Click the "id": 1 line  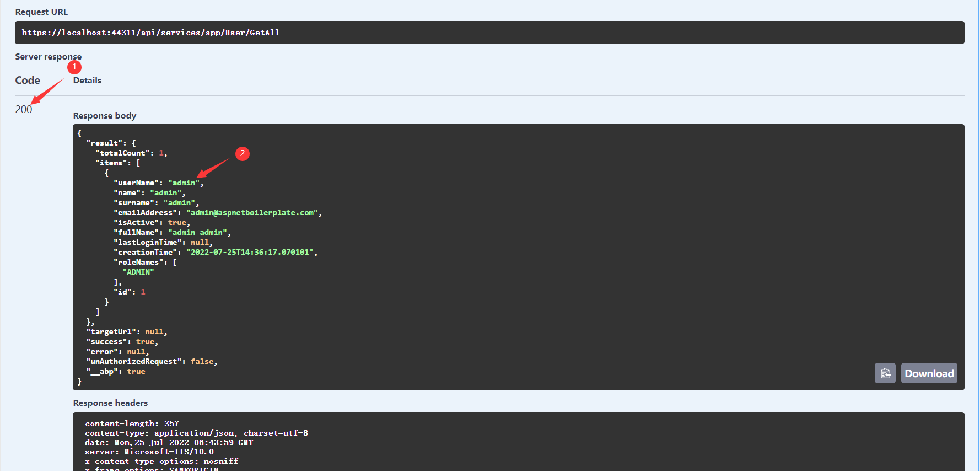click(x=130, y=292)
